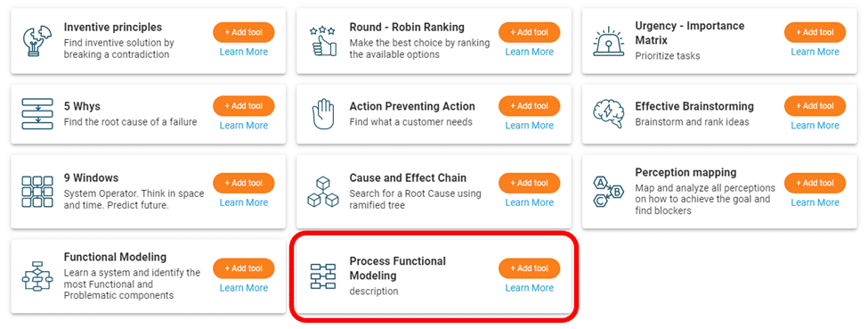Screen dimensions: 868x329
Task: Open Learn More for Inventive principles
Action: point(244,52)
